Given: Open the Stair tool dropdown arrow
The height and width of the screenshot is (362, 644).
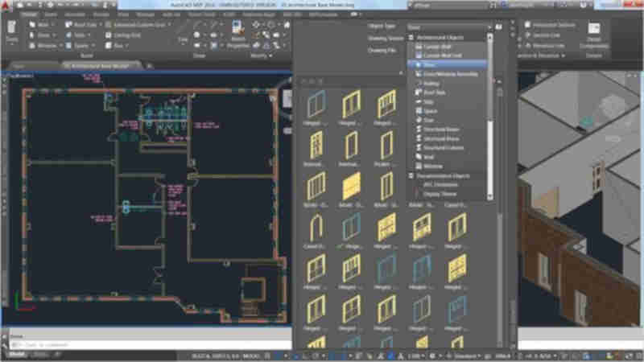Looking at the screenshot, I should (89, 35).
